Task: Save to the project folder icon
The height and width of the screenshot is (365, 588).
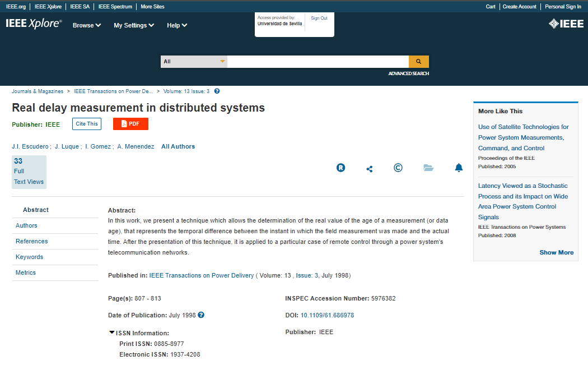Action: tap(428, 168)
